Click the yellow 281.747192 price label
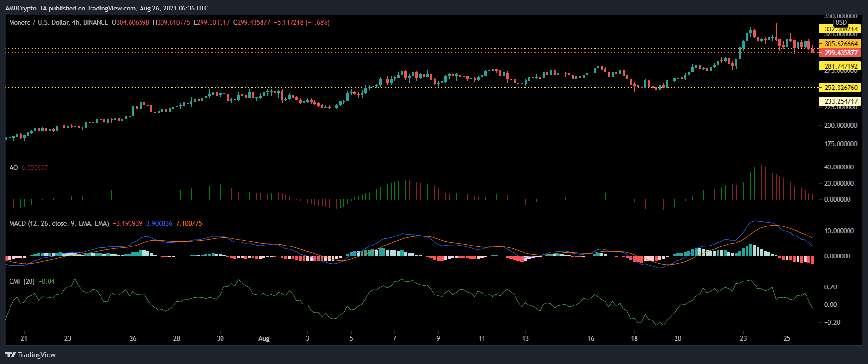Viewport: 868px width, 364px height. tap(840, 67)
